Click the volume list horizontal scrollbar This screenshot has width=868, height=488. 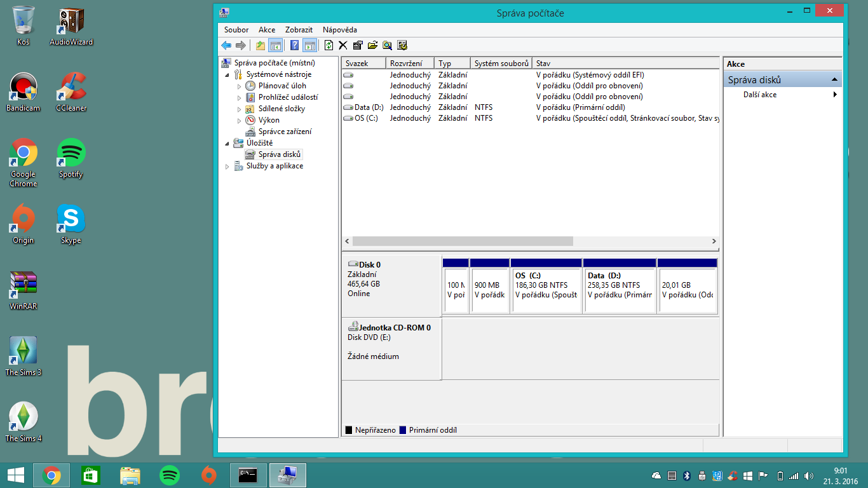coord(463,241)
